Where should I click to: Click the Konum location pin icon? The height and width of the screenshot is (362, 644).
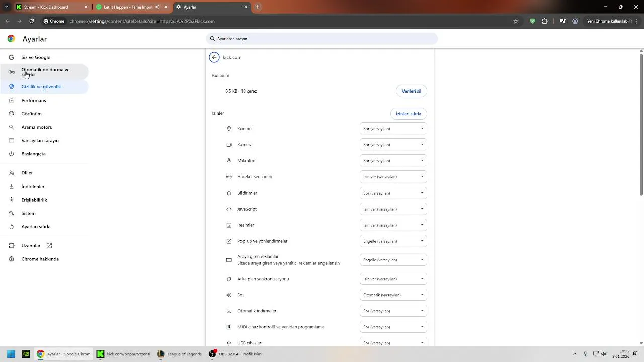coord(229,129)
